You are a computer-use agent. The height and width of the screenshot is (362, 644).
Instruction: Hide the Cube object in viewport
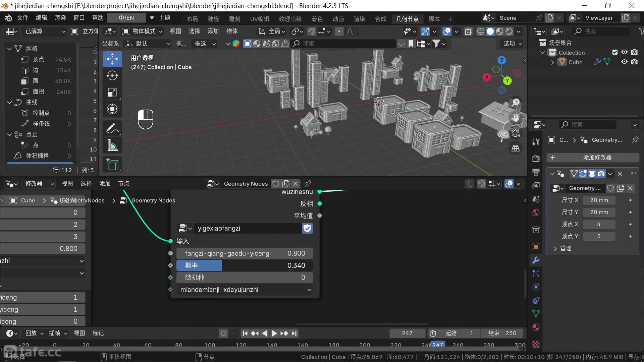[624, 62]
